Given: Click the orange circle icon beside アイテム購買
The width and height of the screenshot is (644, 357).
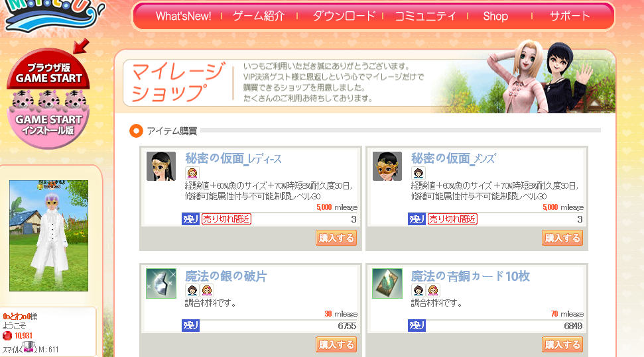Looking at the screenshot, I should tap(136, 131).
